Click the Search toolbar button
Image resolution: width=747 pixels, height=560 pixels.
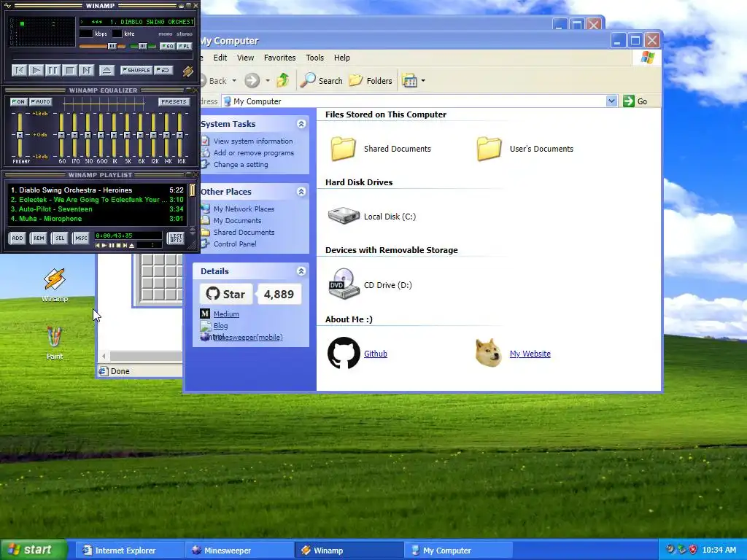point(322,80)
